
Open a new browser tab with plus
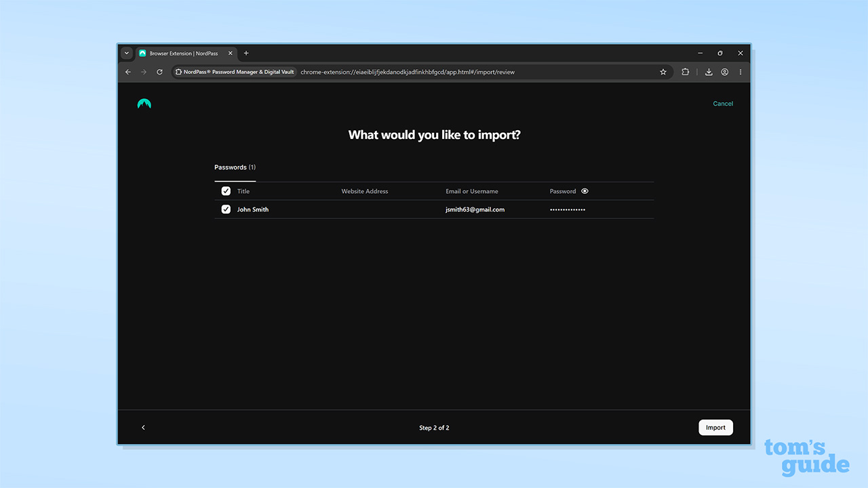[246, 53]
